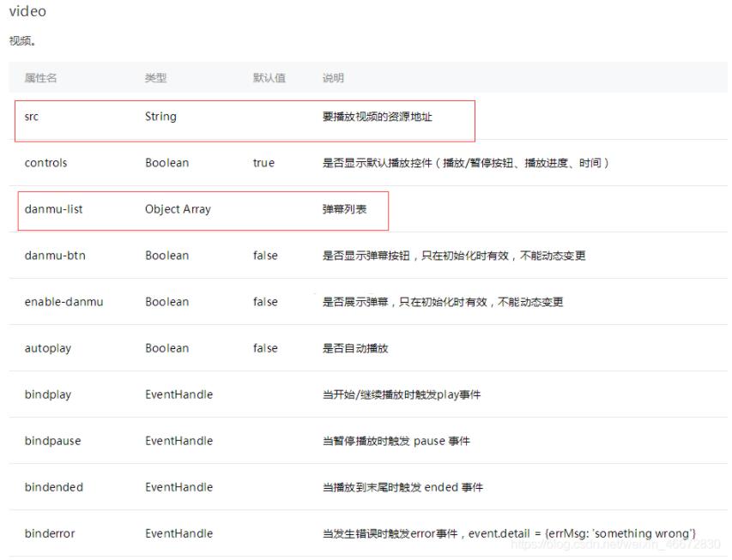Click the 默认值 column header
The height and width of the screenshot is (560, 732).
(269, 78)
